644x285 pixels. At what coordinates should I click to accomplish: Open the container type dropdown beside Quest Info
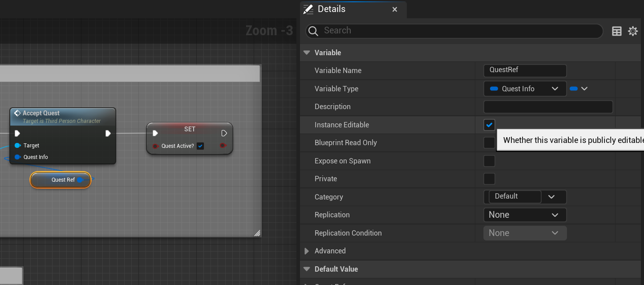point(579,89)
